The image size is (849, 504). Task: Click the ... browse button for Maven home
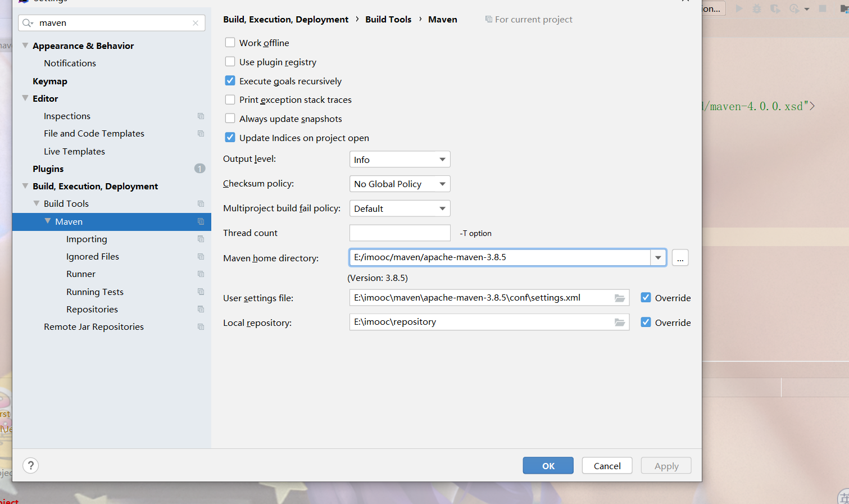point(680,257)
